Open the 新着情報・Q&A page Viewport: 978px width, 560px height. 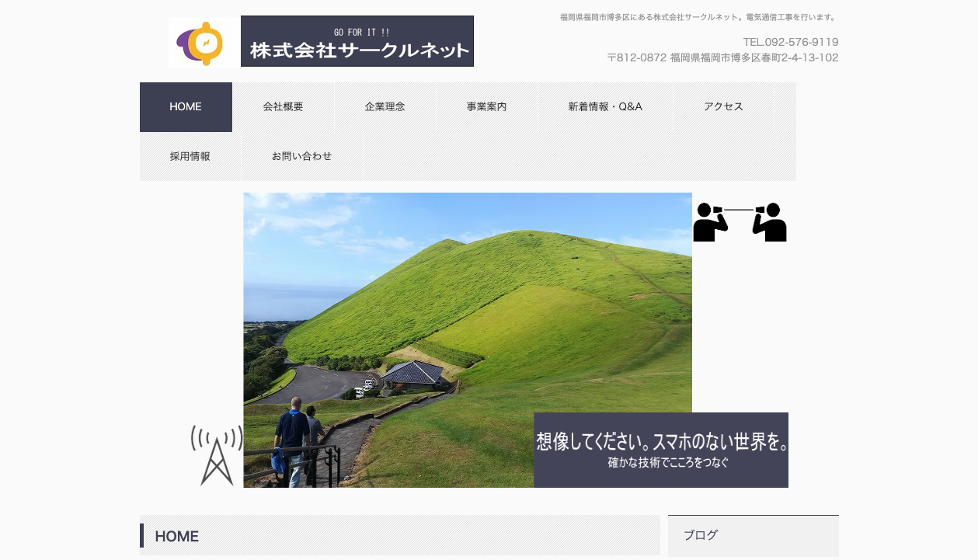605,107
